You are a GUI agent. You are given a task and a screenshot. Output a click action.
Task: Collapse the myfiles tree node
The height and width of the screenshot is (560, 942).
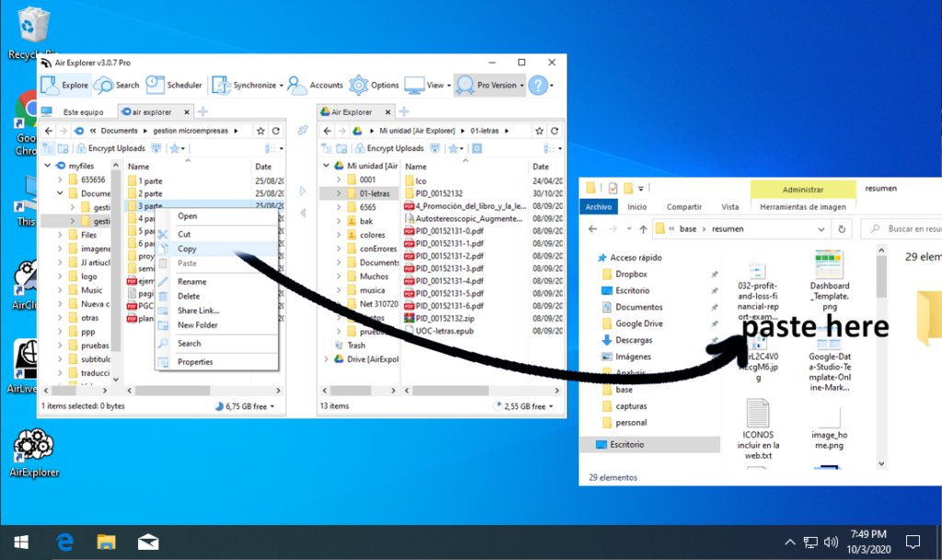tap(48, 166)
